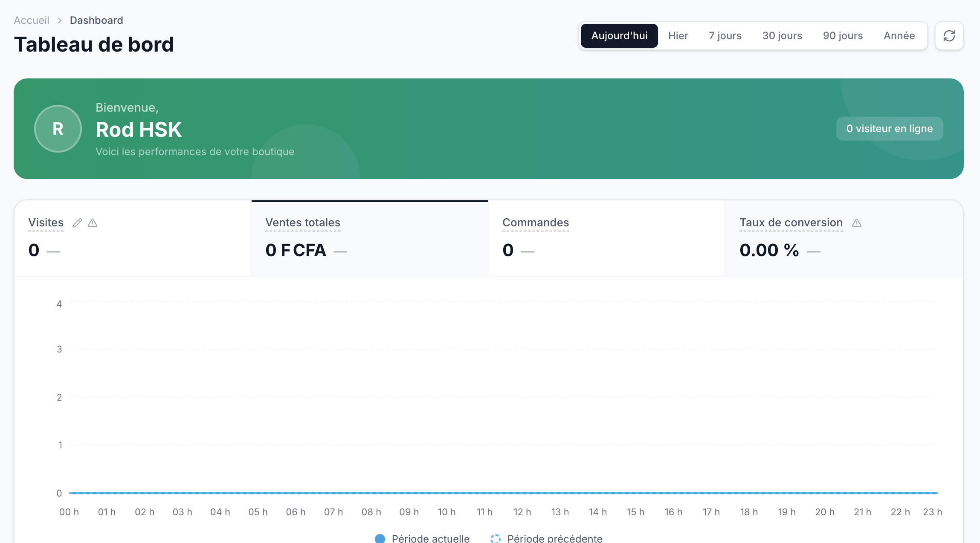Click the R avatar circle in the banner

(x=58, y=129)
